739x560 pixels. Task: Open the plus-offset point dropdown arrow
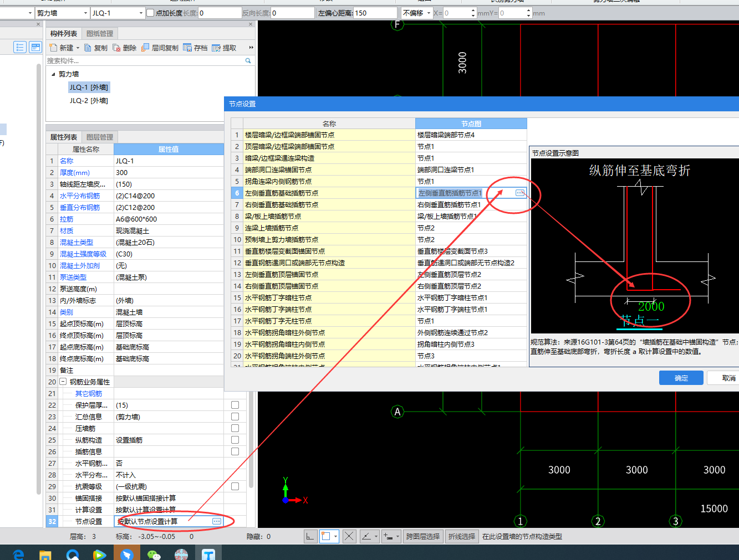[x=397, y=536]
